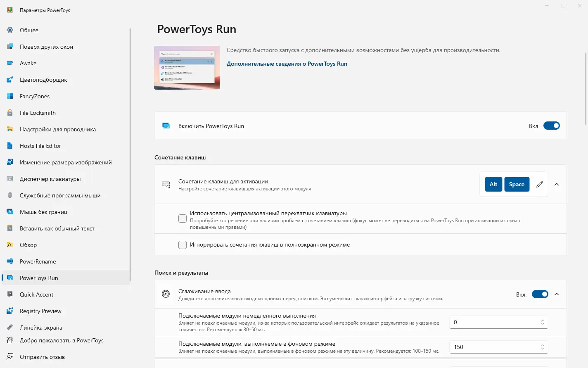Choose the Цветоподборщик color picker icon
588x368 pixels.
pyautogui.click(x=10, y=80)
